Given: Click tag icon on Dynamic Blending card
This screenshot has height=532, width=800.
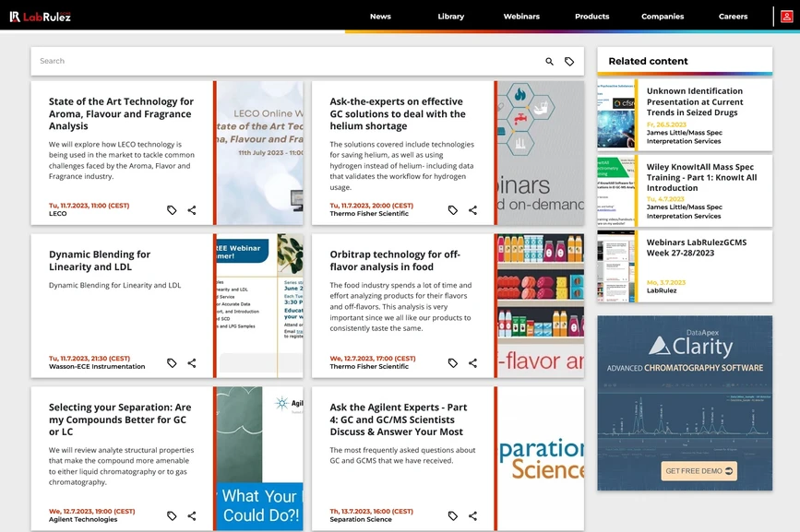Looking at the screenshot, I should [172, 363].
